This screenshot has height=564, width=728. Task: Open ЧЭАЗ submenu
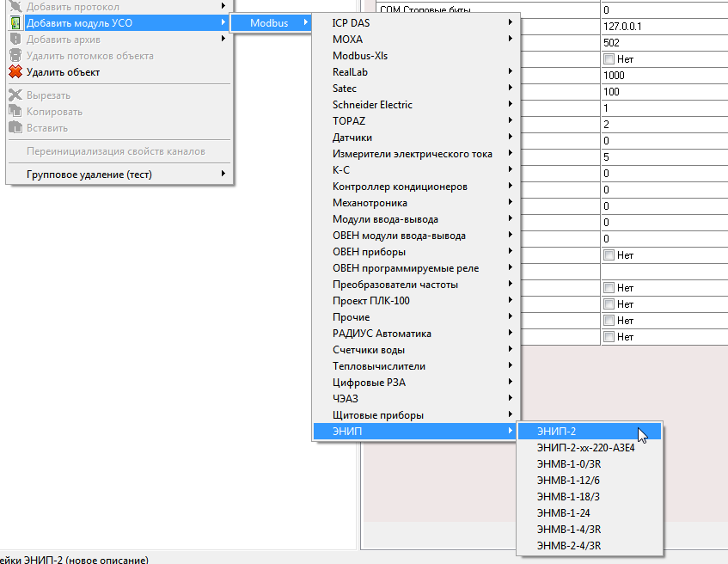(417, 399)
